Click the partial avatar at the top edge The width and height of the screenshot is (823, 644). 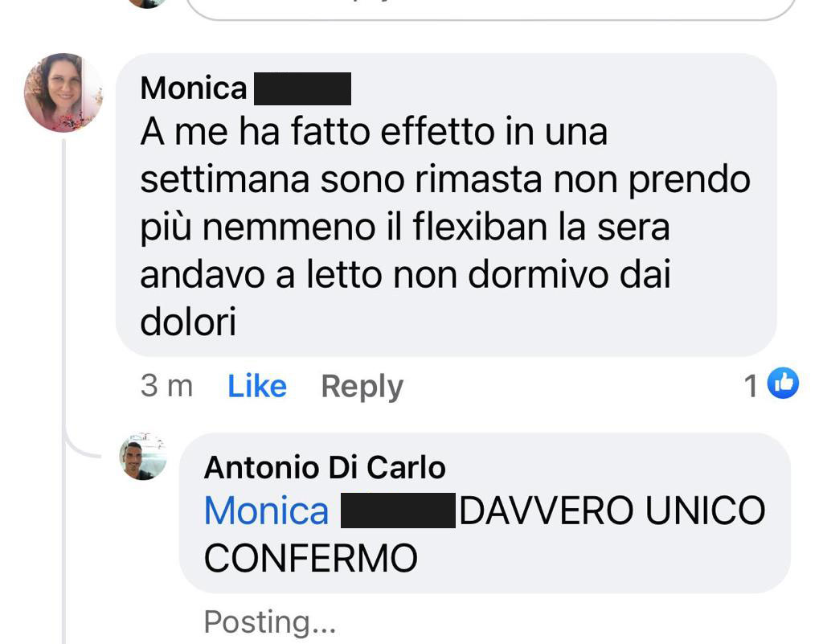pyautogui.click(x=148, y=4)
